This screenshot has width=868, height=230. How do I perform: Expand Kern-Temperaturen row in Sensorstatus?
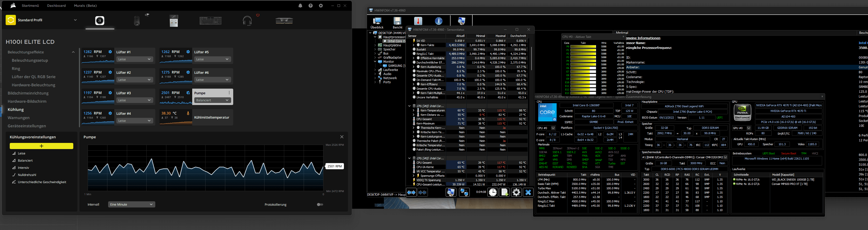413,110
